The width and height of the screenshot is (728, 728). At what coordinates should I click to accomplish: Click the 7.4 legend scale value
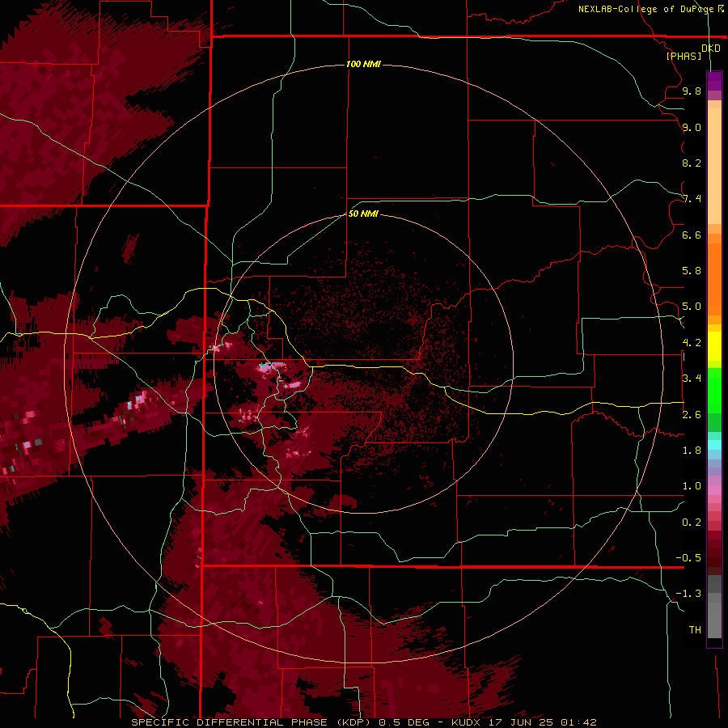pyautogui.click(x=692, y=199)
